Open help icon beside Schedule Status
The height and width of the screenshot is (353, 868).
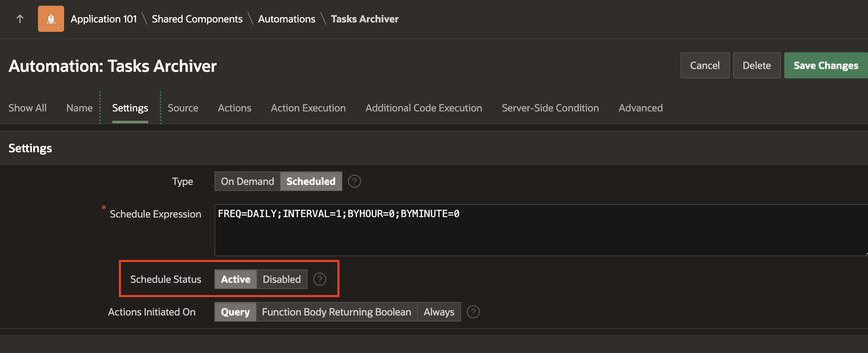pyautogui.click(x=319, y=279)
